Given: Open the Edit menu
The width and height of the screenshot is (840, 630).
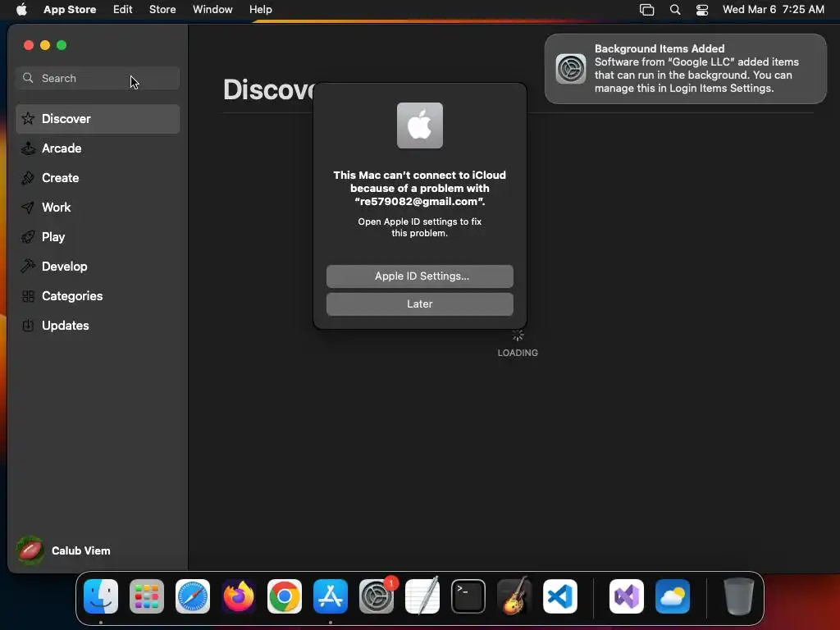Looking at the screenshot, I should (x=123, y=9).
